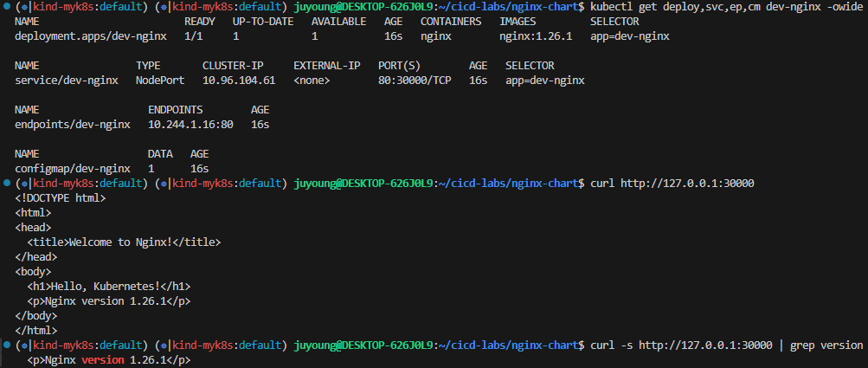Select the port value '80:30000/TCP'
Image resolution: width=868 pixels, height=368 pixels.
pos(415,81)
